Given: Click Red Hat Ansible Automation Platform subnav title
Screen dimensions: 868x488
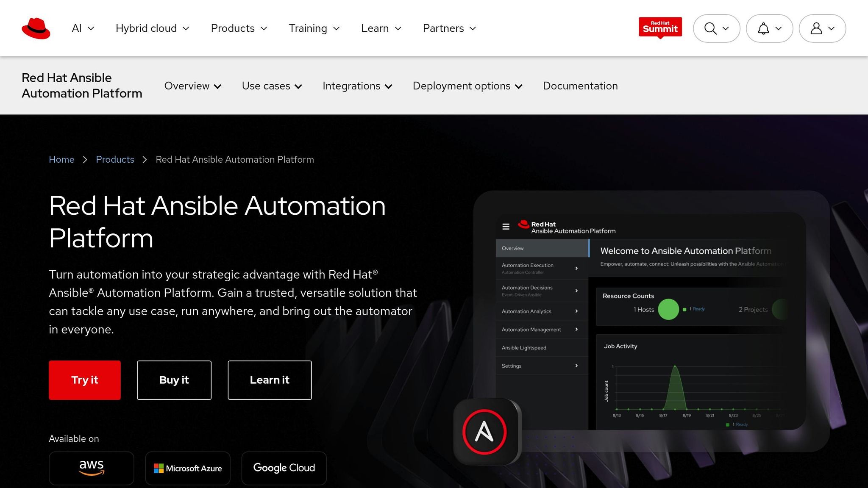Looking at the screenshot, I should tap(82, 86).
